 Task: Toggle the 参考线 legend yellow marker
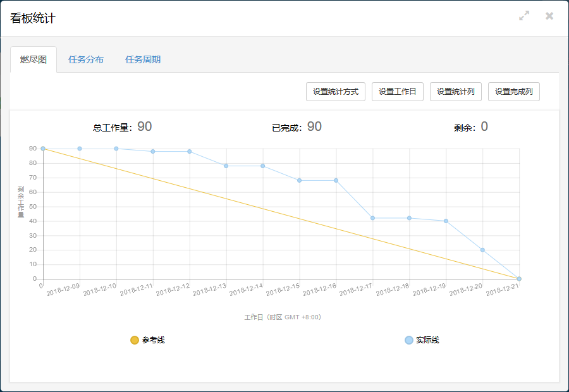point(135,340)
